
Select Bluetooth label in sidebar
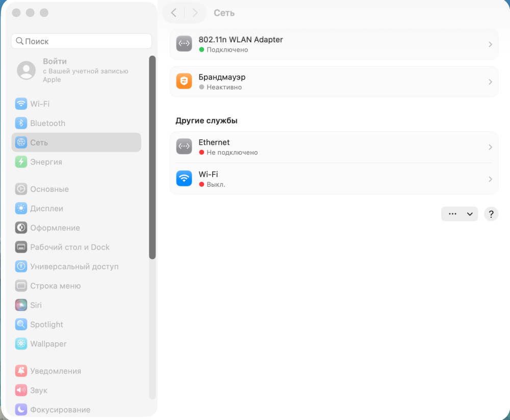(47, 123)
